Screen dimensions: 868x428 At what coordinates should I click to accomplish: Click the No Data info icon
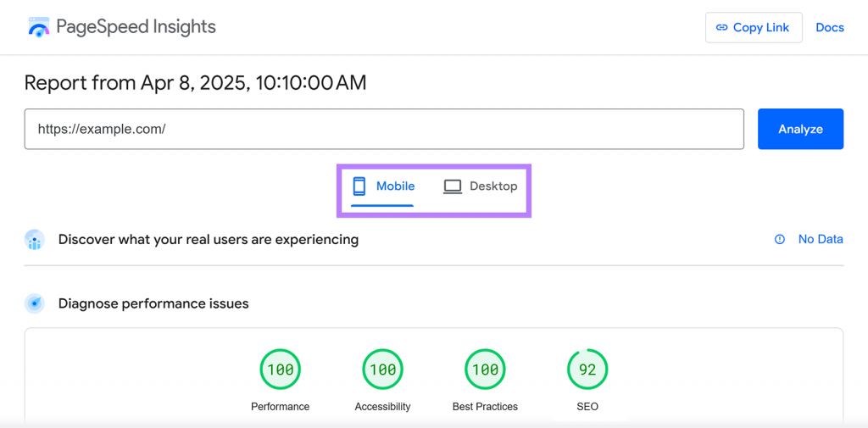pyautogui.click(x=780, y=239)
